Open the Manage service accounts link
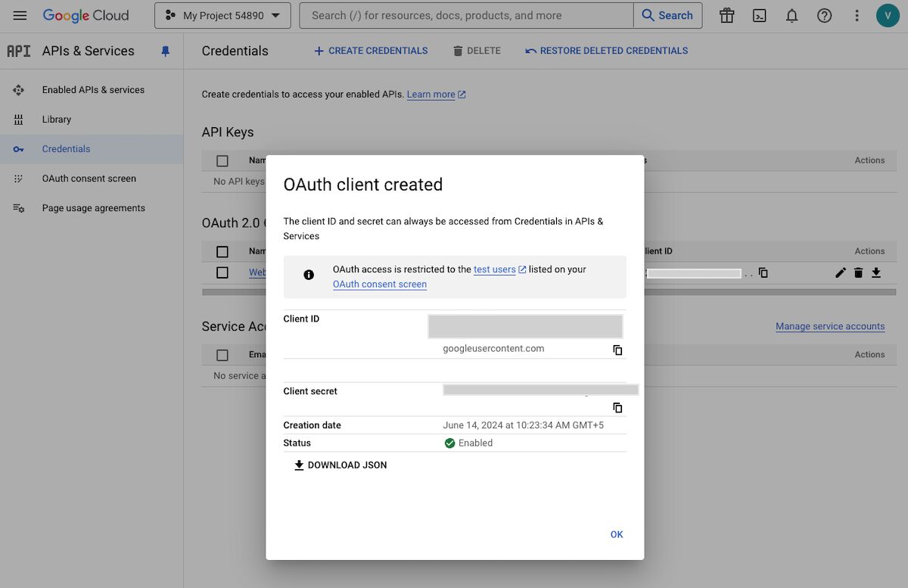The height and width of the screenshot is (588, 908). [x=830, y=326]
